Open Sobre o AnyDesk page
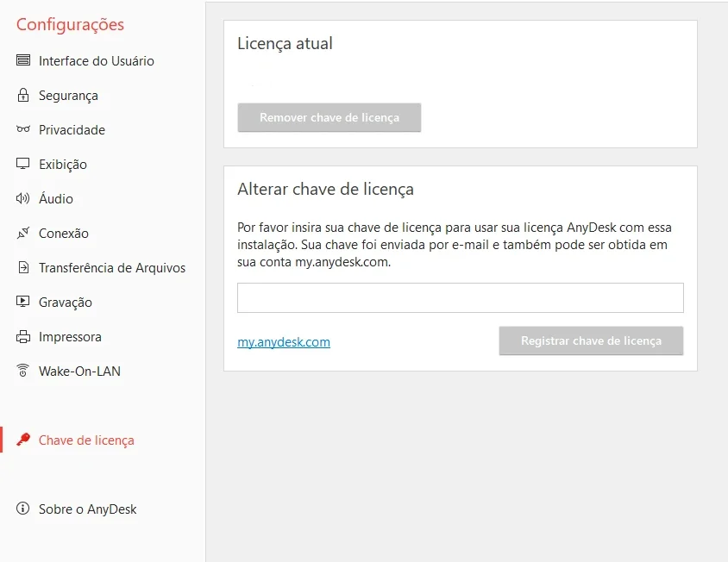This screenshot has width=728, height=562. pos(88,509)
